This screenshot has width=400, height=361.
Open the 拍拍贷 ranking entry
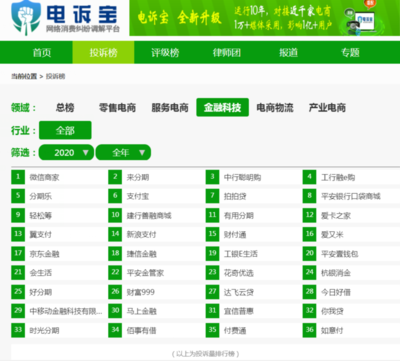[x=235, y=196]
